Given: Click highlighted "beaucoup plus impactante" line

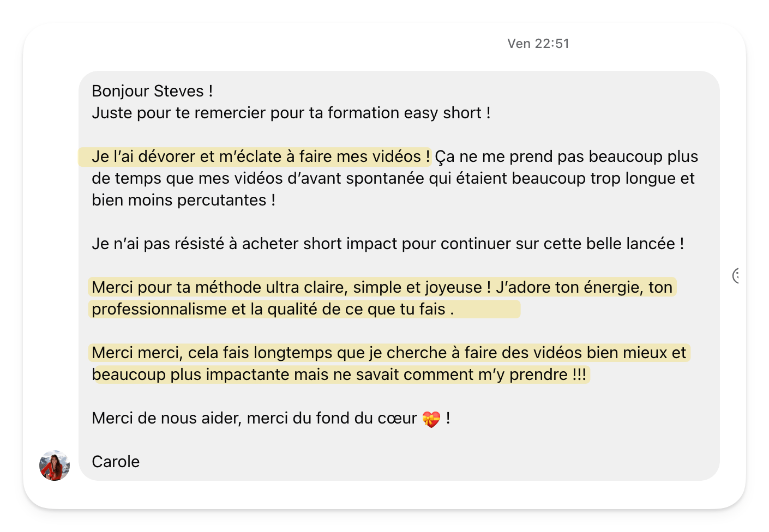Looking at the screenshot, I should point(338,374).
